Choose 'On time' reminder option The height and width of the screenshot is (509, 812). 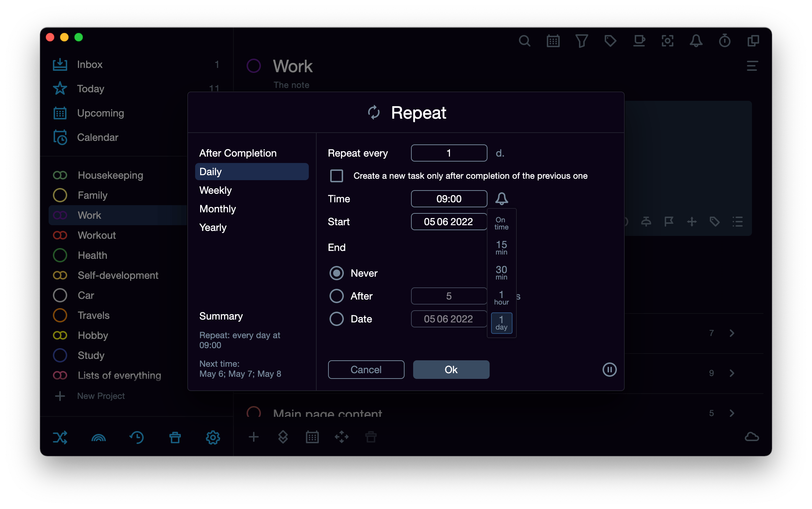(x=501, y=223)
